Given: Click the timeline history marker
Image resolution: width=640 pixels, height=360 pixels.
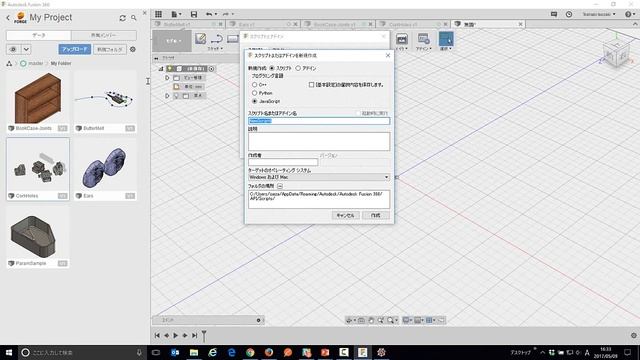Looking at the screenshot, I should click(x=204, y=336).
